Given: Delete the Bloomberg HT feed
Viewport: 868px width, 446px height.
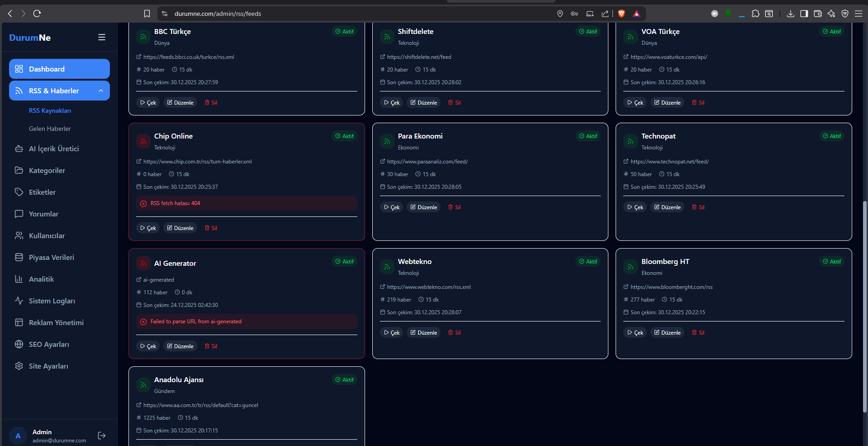Looking at the screenshot, I should tap(698, 333).
